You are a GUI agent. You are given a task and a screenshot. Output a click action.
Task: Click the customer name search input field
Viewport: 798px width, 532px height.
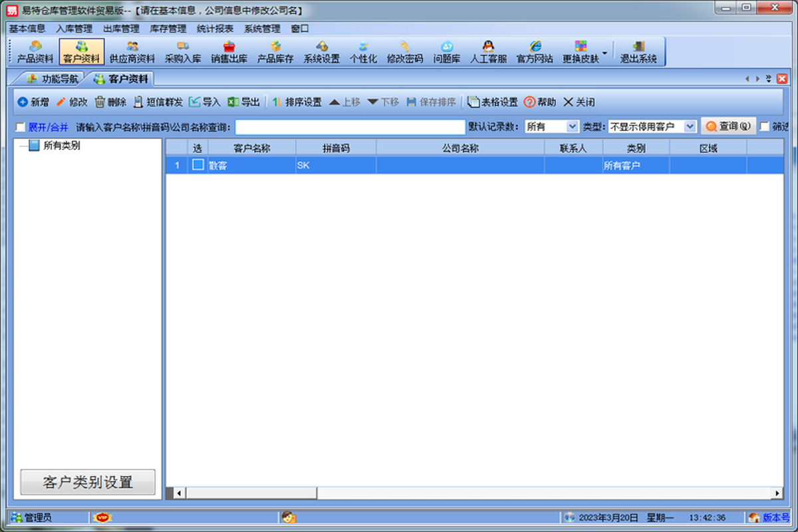(x=350, y=126)
